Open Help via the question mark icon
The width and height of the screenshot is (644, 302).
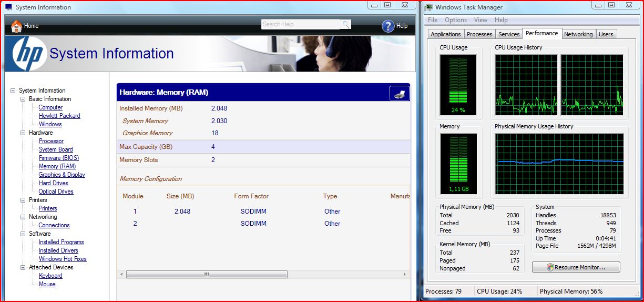(x=388, y=26)
